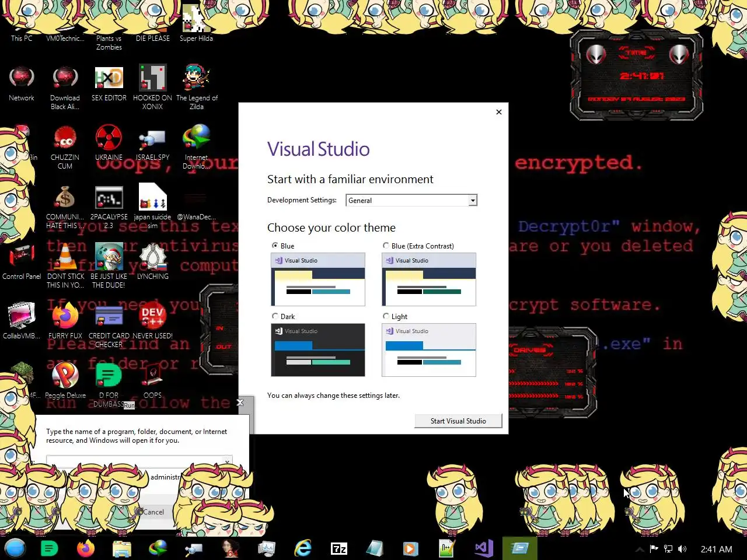The image size is (747, 560).
Task: Switch to Visual Studio taskbar button
Action: 483,548
